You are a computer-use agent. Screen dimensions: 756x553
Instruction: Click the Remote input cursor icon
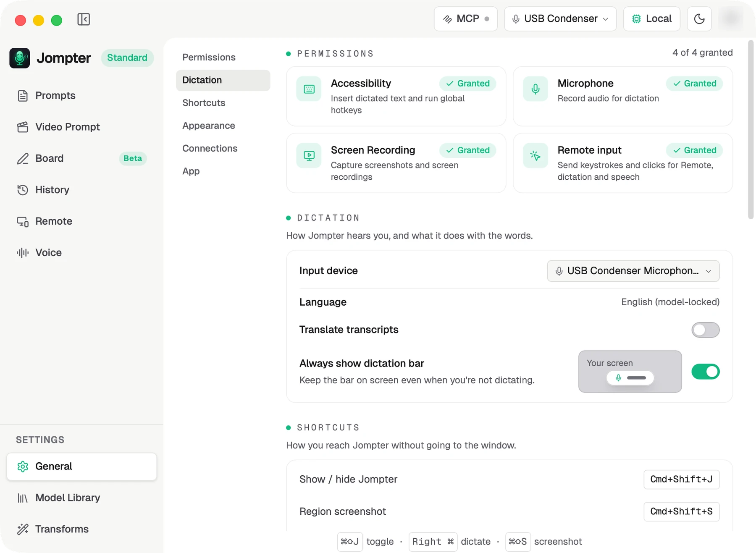[535, 156]
